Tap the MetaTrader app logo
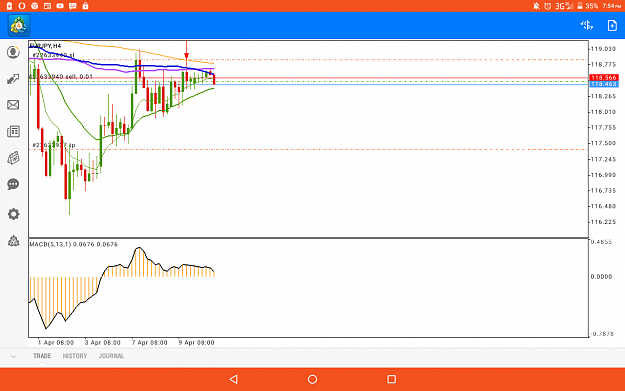Screen dimensions: 625x391 (19, 26)
